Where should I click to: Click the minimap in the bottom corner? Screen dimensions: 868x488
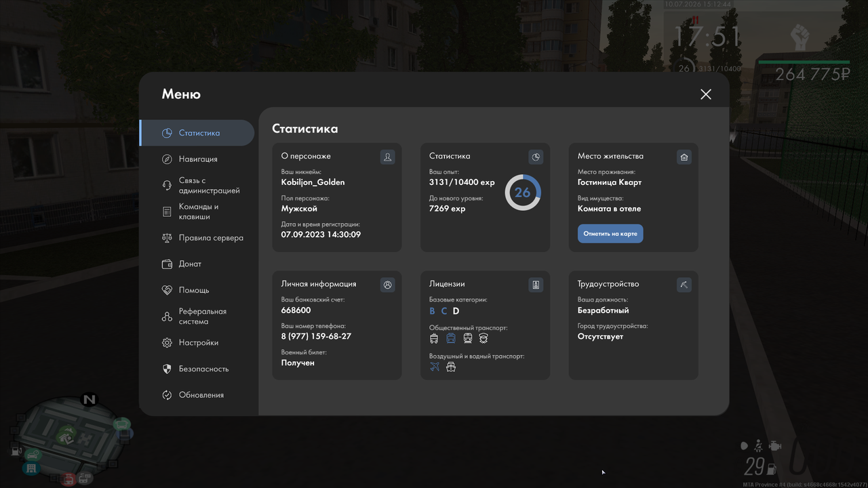click(68, 437)
